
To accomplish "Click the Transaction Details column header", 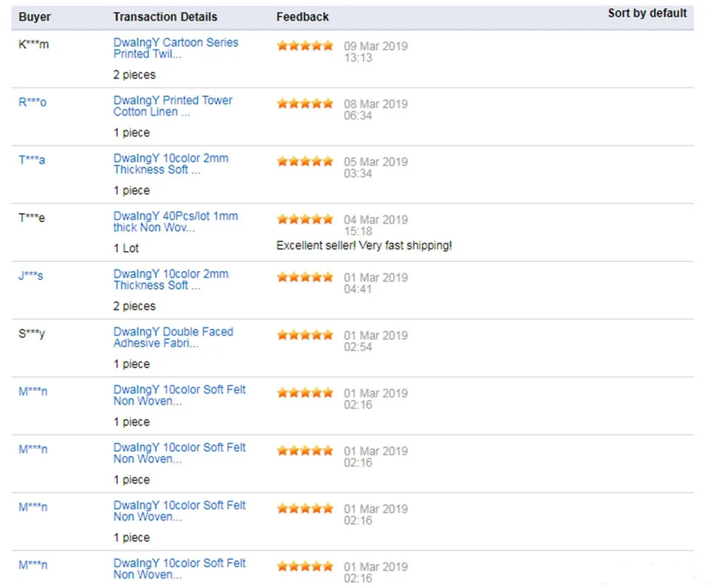I will coord(165,17).
